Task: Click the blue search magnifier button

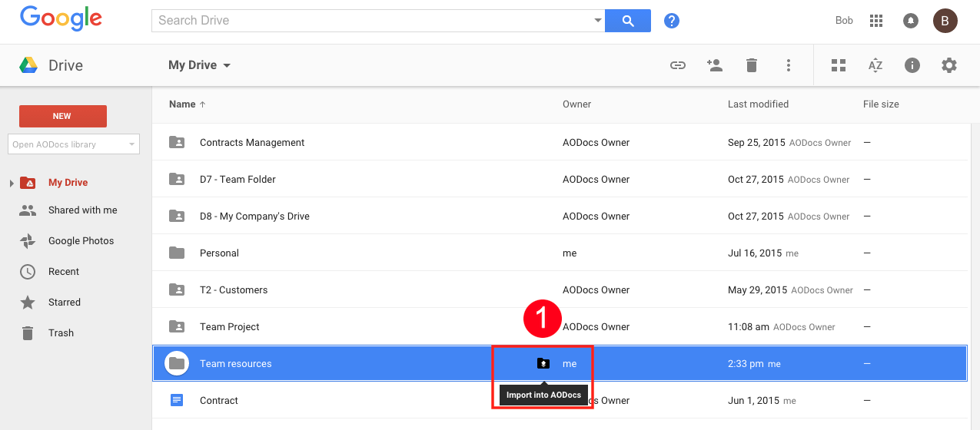Action: coord(628,21)
